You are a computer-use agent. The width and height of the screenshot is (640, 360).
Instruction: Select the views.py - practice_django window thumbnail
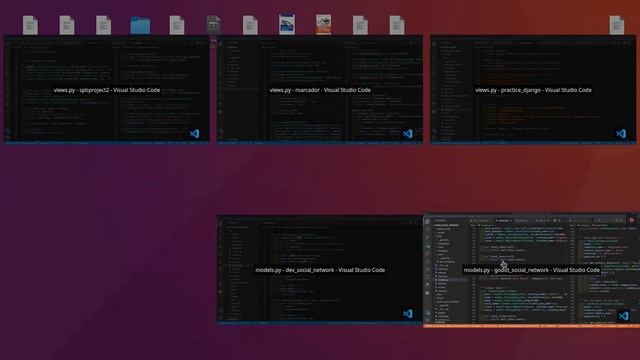[533, 89]
